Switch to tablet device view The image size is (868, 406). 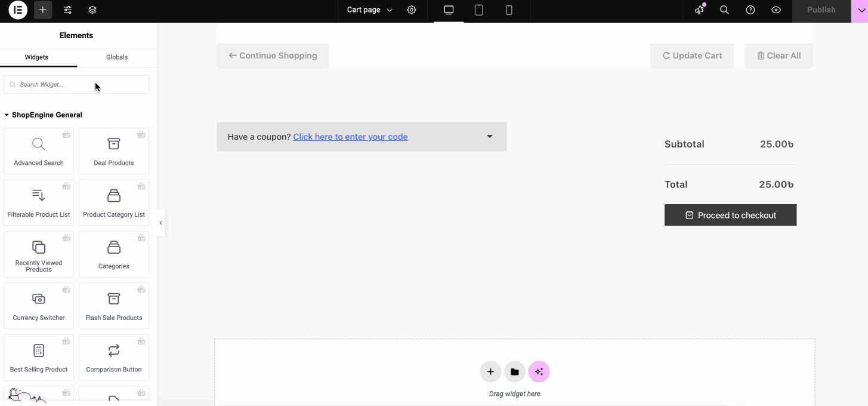[478, 10]
